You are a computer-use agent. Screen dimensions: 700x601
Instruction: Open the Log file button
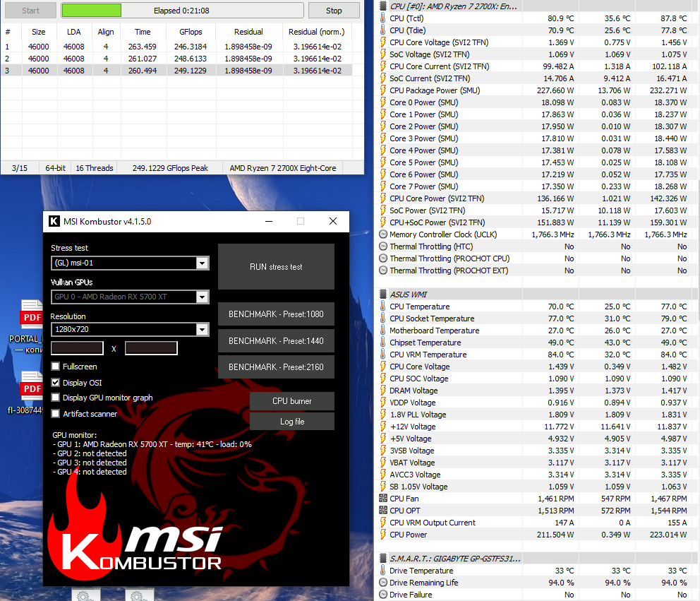(292, 422)
